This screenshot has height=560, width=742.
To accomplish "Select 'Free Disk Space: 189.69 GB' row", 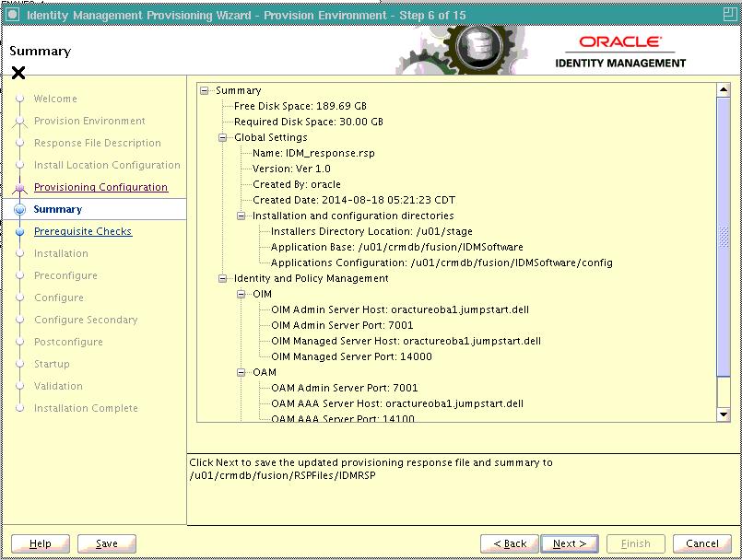I will (x=300, y=106).
